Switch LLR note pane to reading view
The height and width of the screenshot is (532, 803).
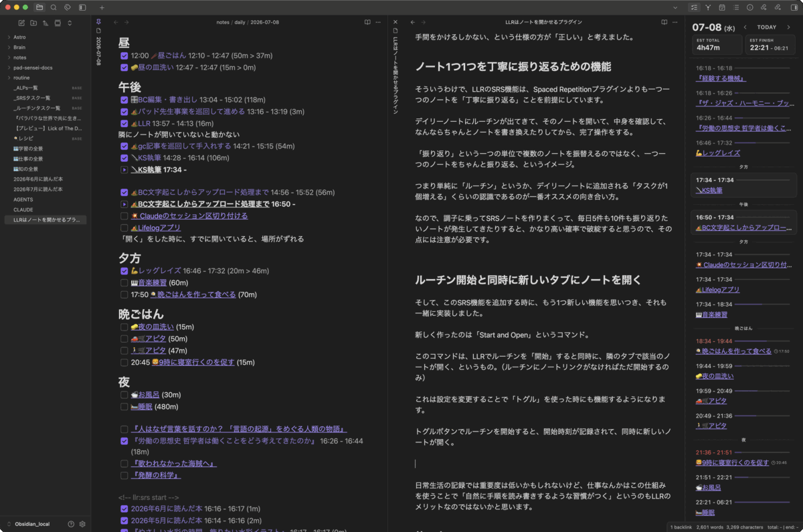664,22
